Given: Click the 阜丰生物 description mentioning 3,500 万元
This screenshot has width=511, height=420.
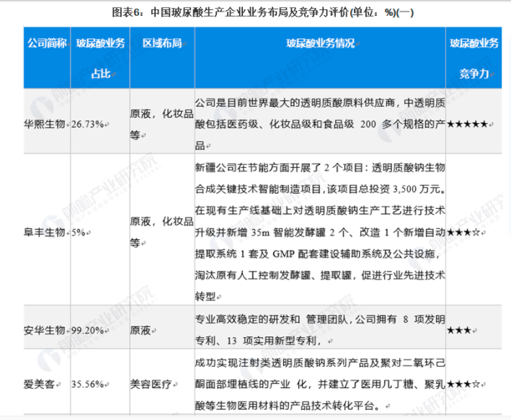Looking at the screenshot, I should (320, 232).
